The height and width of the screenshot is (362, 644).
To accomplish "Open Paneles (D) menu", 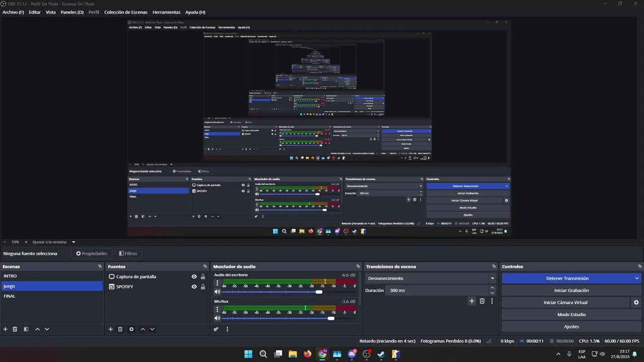I will click(72, 12).
